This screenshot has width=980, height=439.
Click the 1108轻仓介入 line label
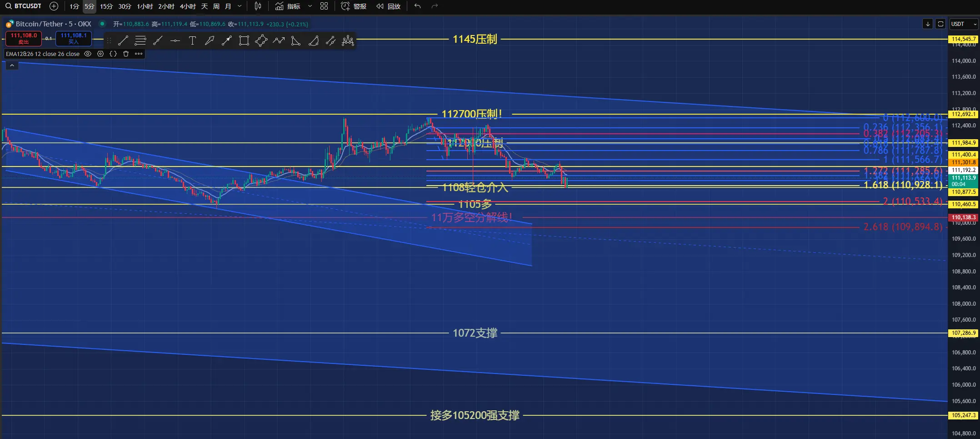point(475,187)
